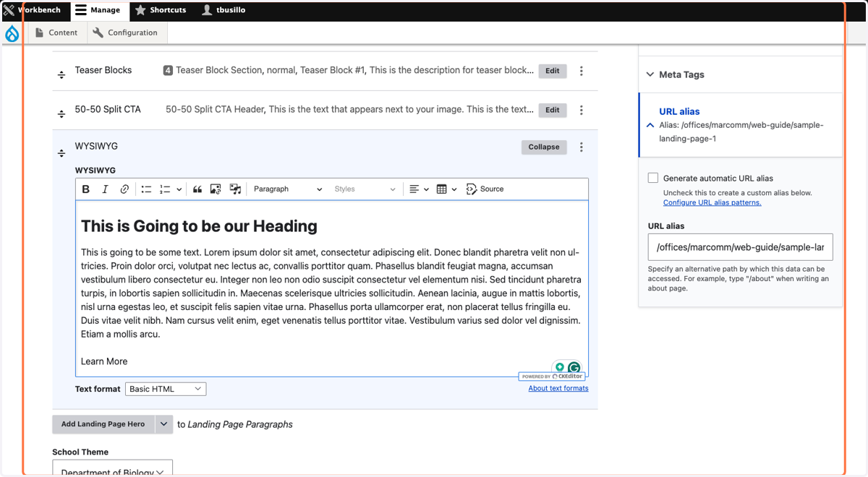Screen dimensions: 868x477
Task: Open Configure URL alias patterns link
Action: coord(712,202)
